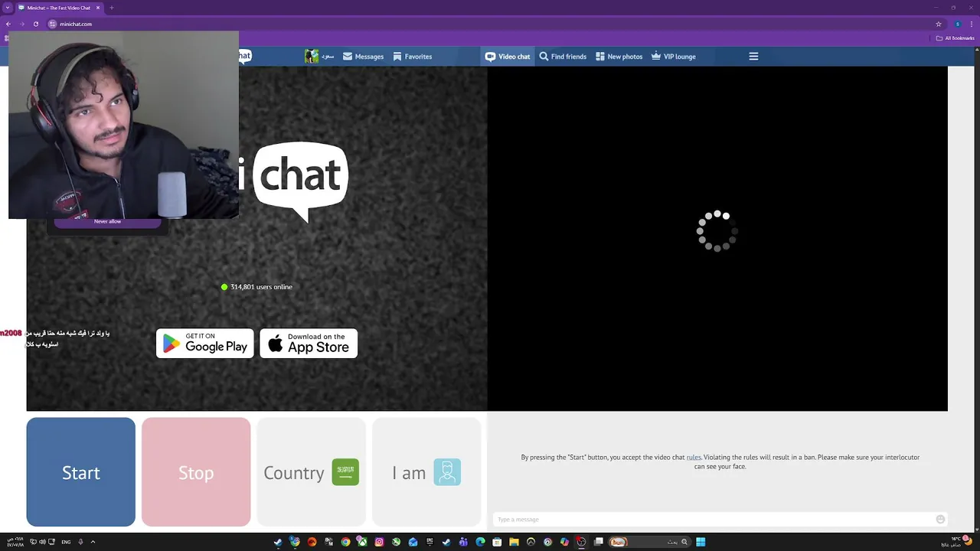Show hidden system tray icons
This screenshot has height=551, width=980.
point(93,542)
